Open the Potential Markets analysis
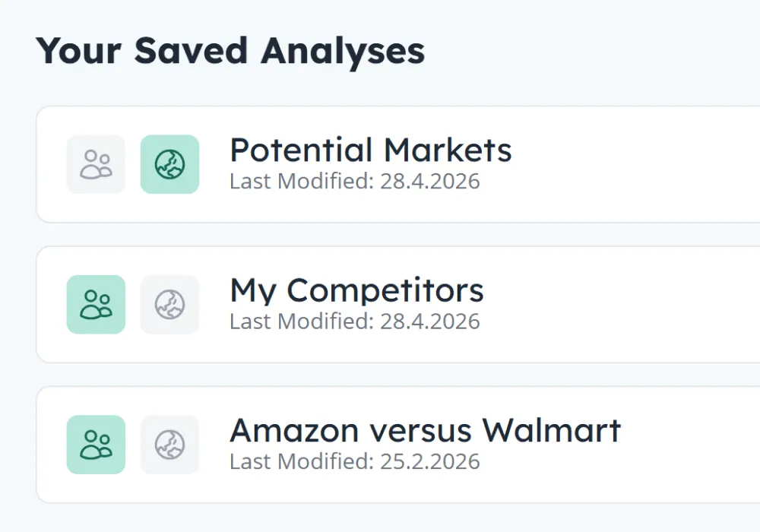The height and width of the screenshot is (532, 760). click(371, 150)
